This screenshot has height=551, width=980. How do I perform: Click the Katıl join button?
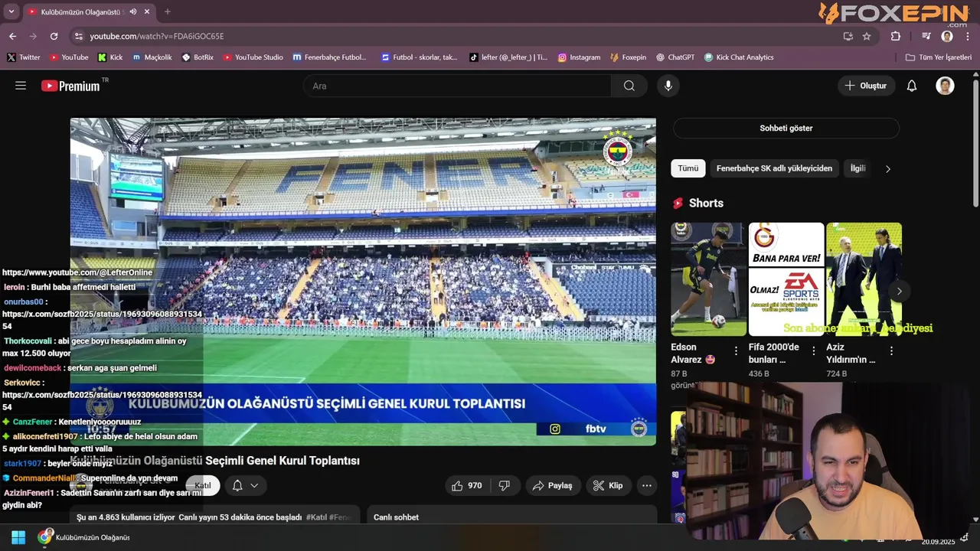point(202,485)
